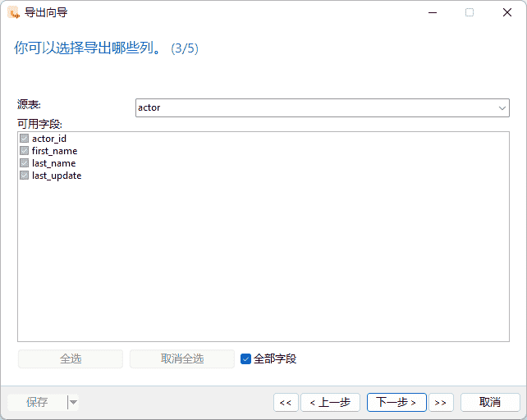
Task: Click the 保存 button
Action: [37, 402]
